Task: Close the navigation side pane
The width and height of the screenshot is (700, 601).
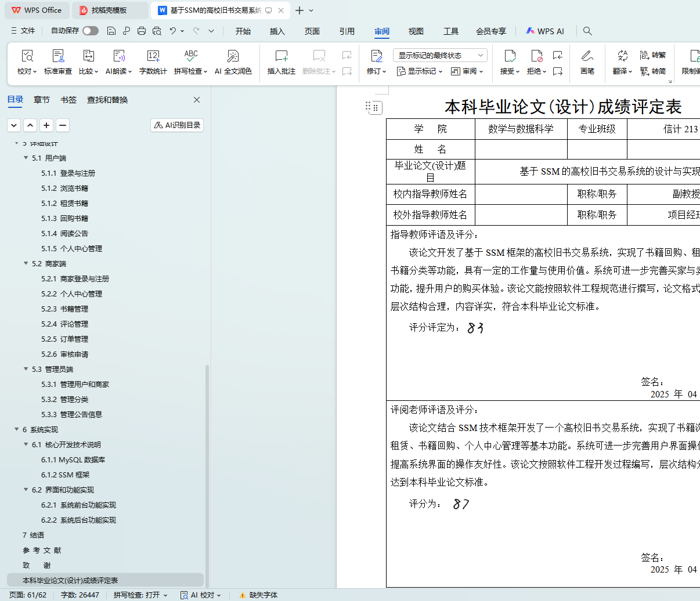Action: click(x=197, y=100)
